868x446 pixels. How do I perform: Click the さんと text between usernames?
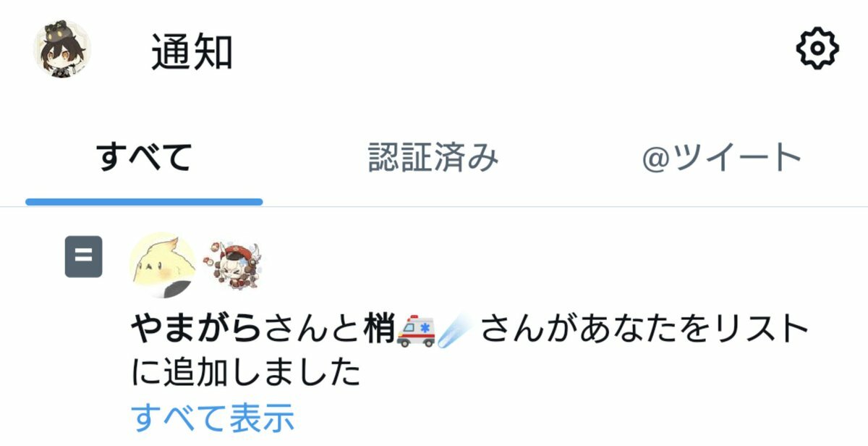pyautogui.click(x=311, y=331)
